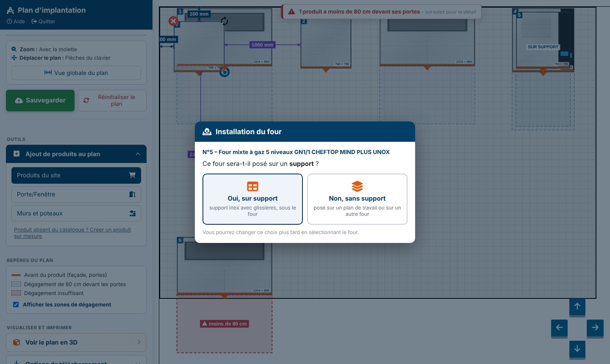Open 'Créer un produit sur mesure' link

coord(72,233)
